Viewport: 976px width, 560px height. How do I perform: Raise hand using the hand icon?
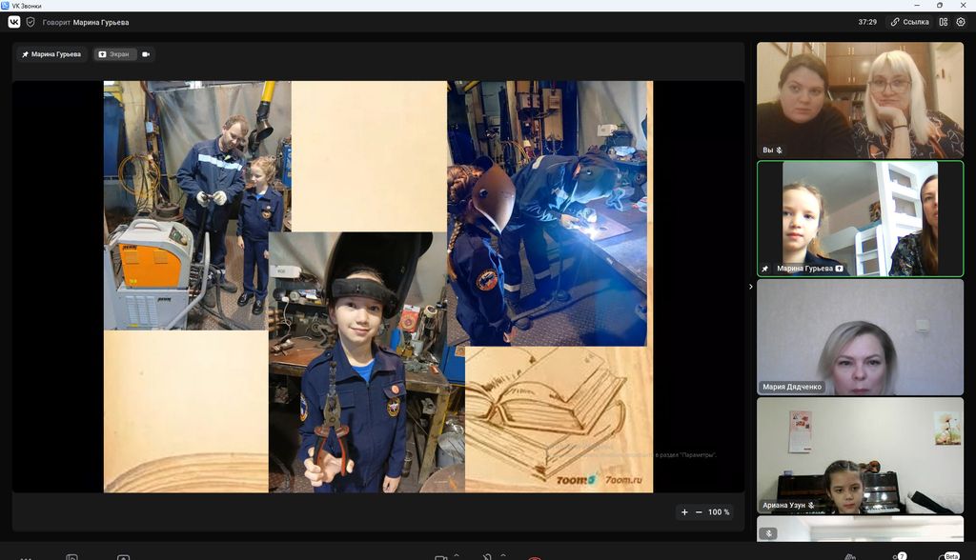point(849,557)
